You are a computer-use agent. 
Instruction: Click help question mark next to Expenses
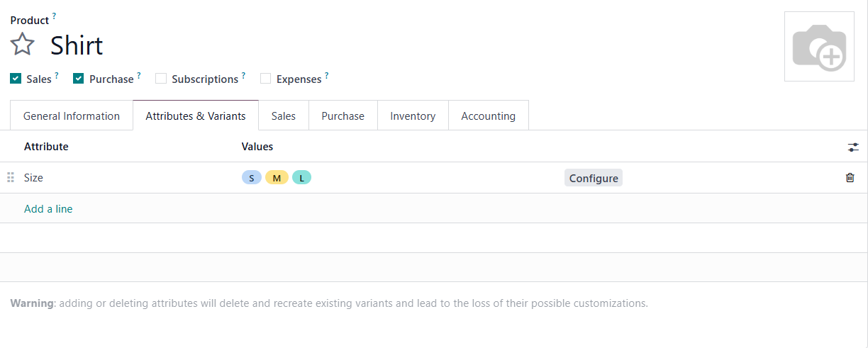[327, 75]
